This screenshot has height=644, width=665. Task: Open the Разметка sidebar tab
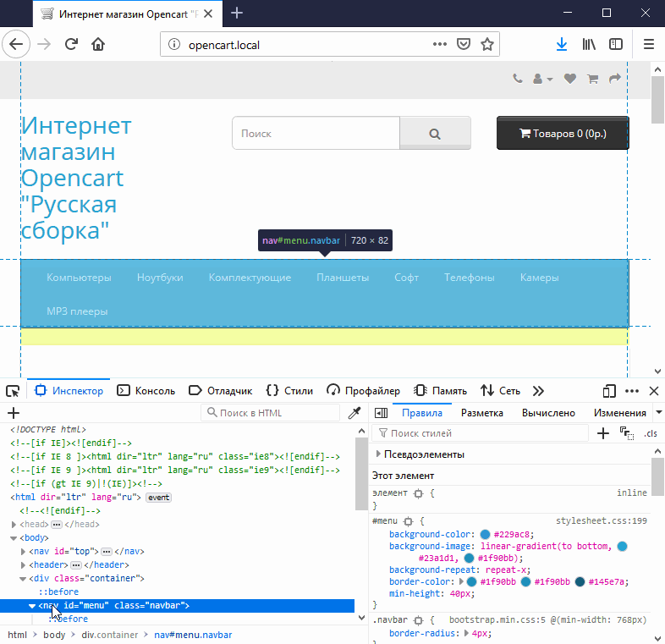tap(481, 413)
